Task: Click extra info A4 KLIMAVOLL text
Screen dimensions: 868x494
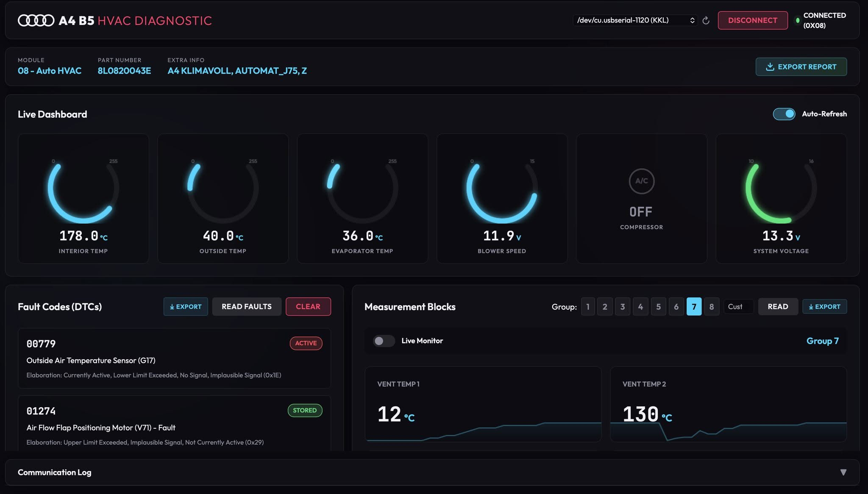Action: tap(237, 71)
